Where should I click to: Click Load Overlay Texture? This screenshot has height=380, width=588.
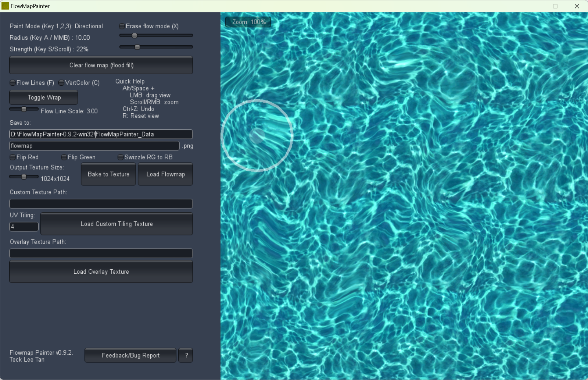click(101, 272)
